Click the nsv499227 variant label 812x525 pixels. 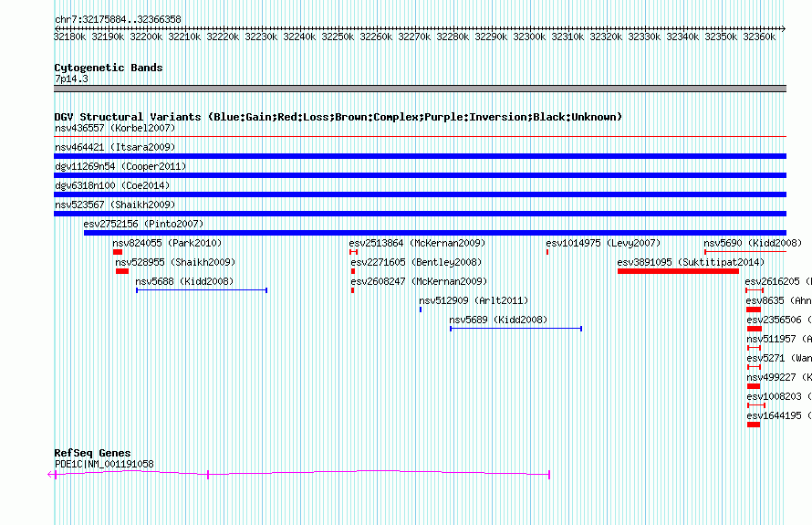[x=779, y=377]
